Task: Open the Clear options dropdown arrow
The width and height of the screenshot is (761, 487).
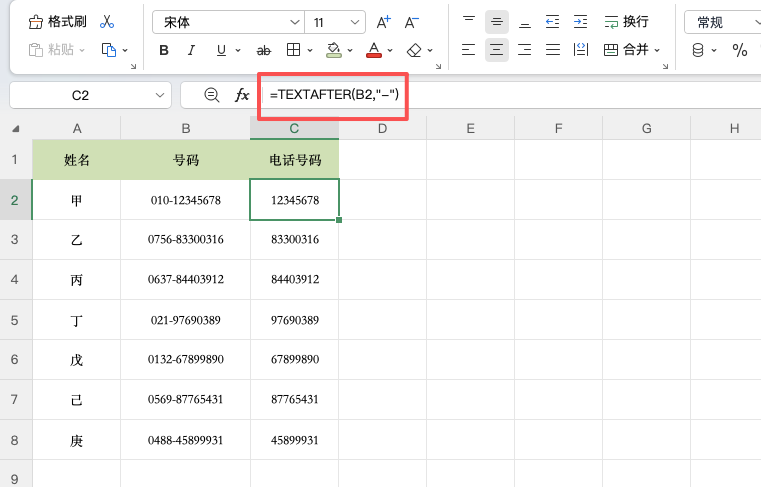Action: coord(430,50)
